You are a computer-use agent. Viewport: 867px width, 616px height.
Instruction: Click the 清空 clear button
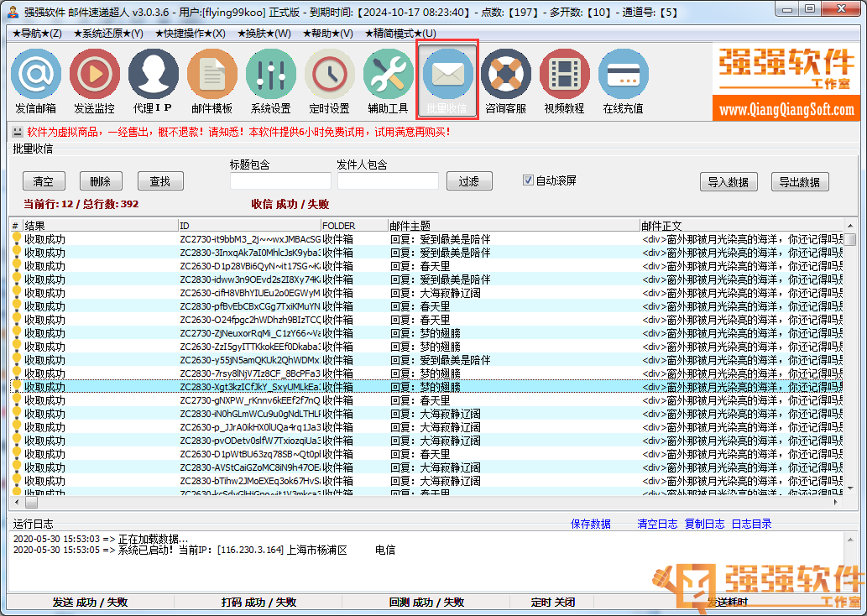pyautogui.click(x=44, y=181)
